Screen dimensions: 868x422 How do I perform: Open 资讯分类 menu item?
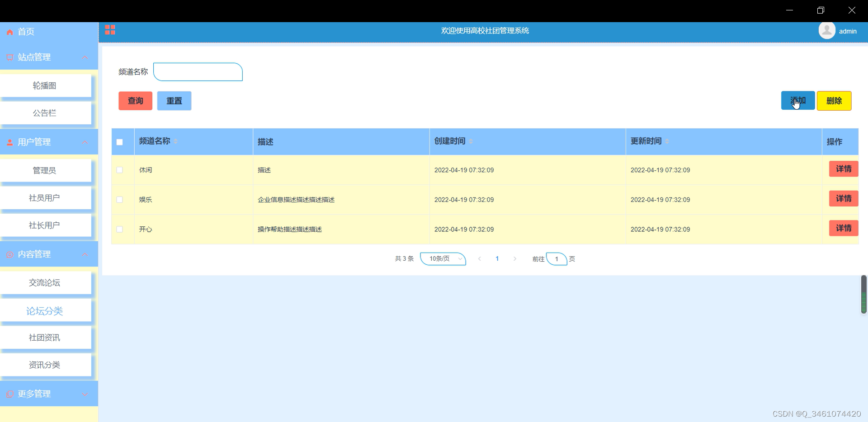click(x=45, y=365)
